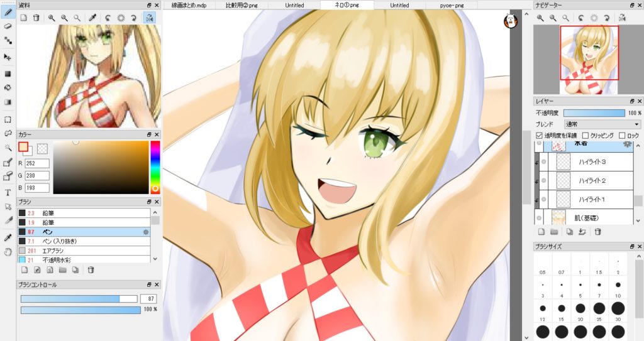Float the カラー panel using its undock button

(x=149, y=134)
